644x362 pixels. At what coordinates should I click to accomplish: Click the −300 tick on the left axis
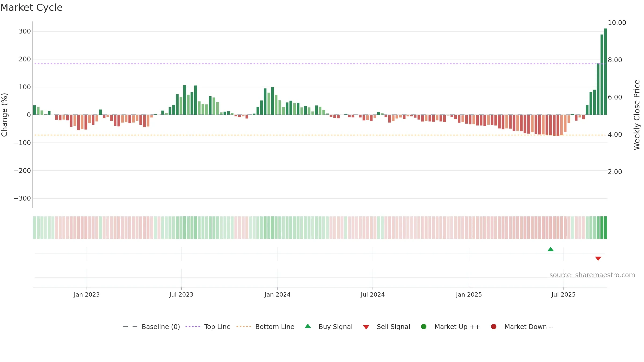[22, 198]
